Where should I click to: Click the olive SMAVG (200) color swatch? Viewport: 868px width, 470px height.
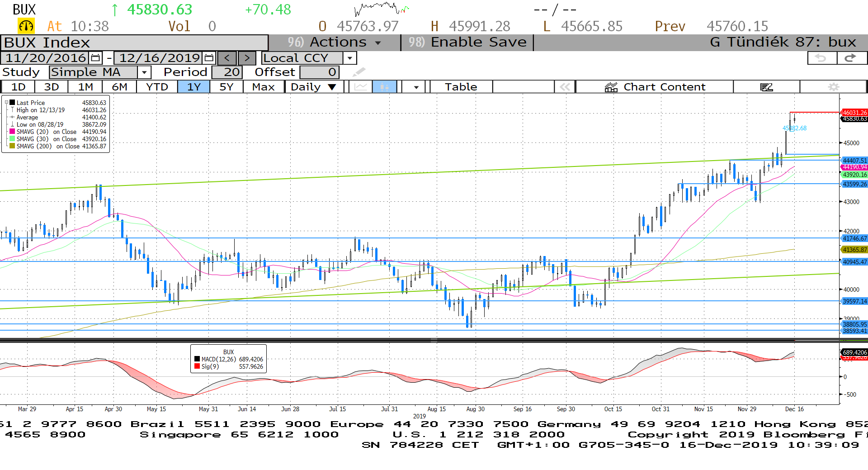tap(12, 146)
